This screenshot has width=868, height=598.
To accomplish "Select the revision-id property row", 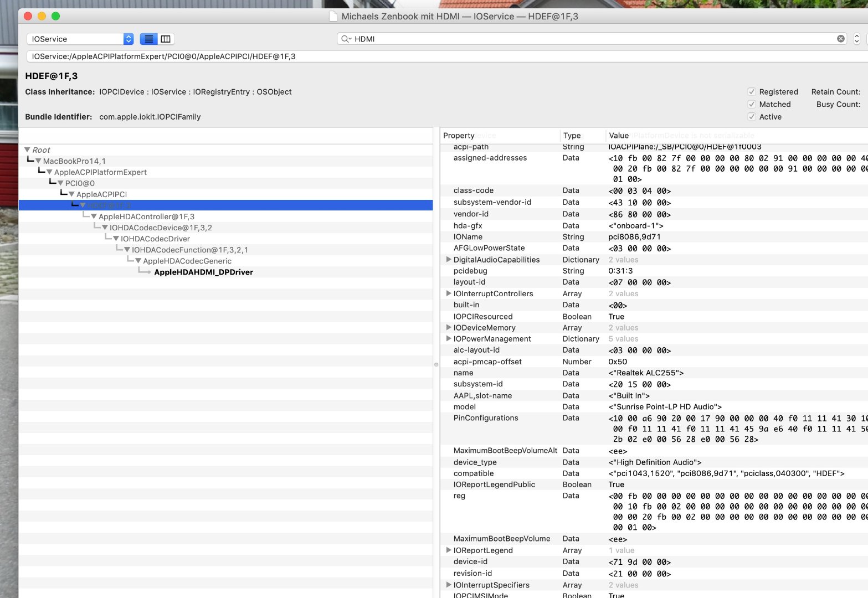I will [x=654, y=574].
